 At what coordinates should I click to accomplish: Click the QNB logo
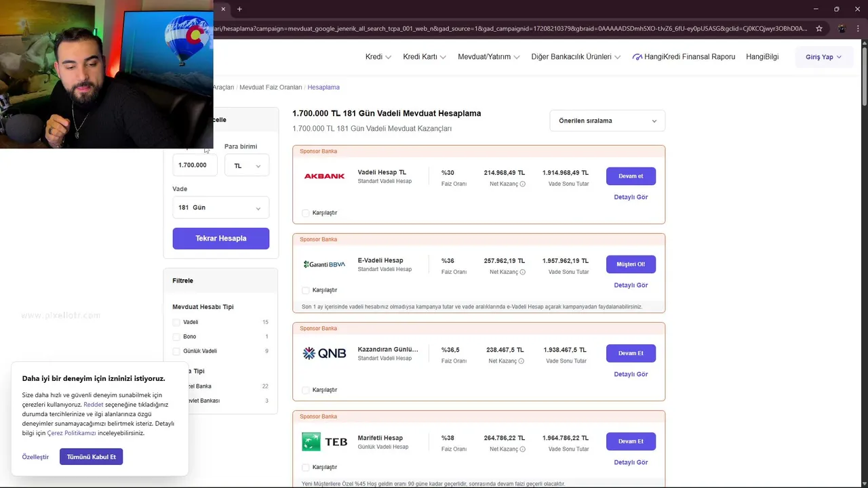[x=324, y=353]
